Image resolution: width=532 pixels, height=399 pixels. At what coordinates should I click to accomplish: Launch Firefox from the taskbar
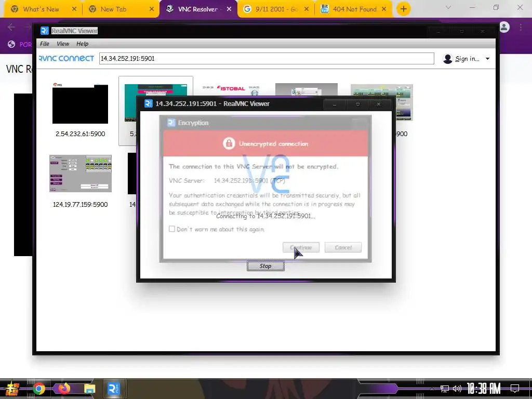click(x=64, y=388)
